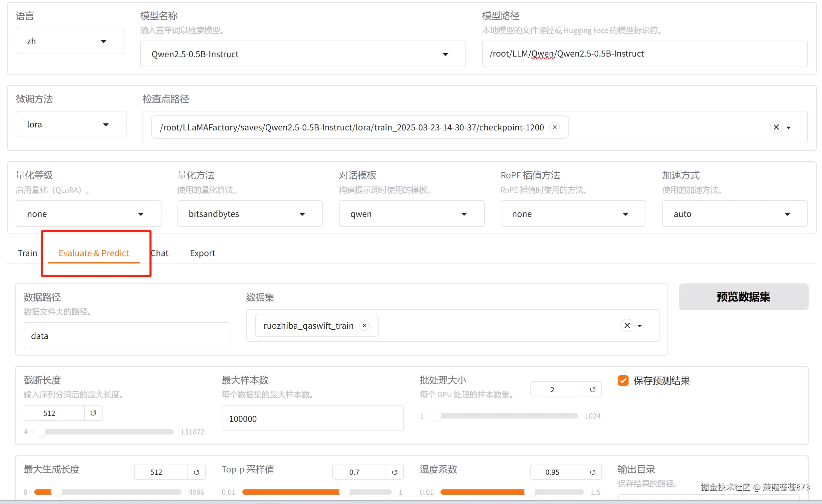Image resolution: width=822 pixels, height=504 pixels.
Task: Reset the 批处理大小 value
Action: coord(593,389)
